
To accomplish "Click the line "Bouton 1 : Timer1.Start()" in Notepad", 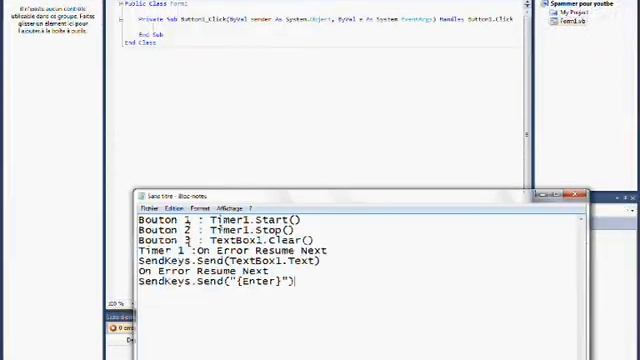I will [219, 220].
